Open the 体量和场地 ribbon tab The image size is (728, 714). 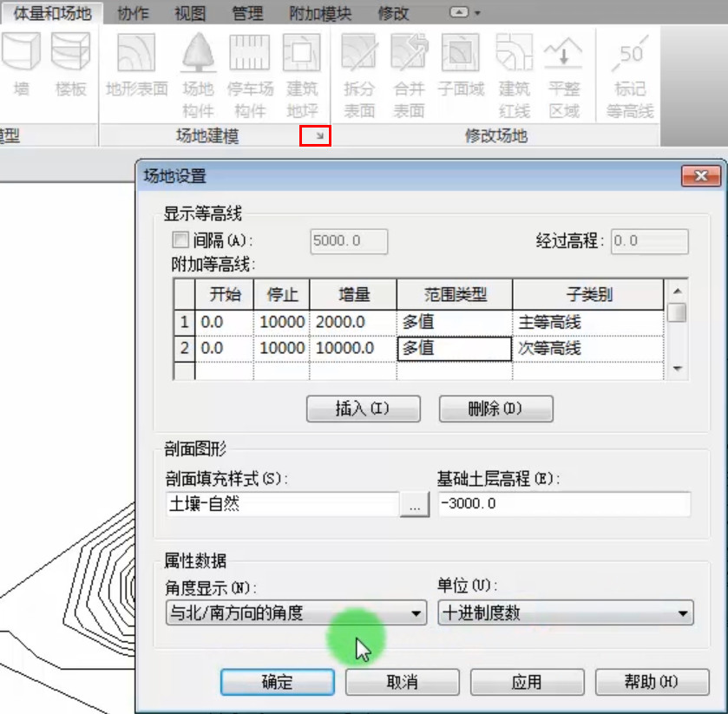click(x=52, y=13)
